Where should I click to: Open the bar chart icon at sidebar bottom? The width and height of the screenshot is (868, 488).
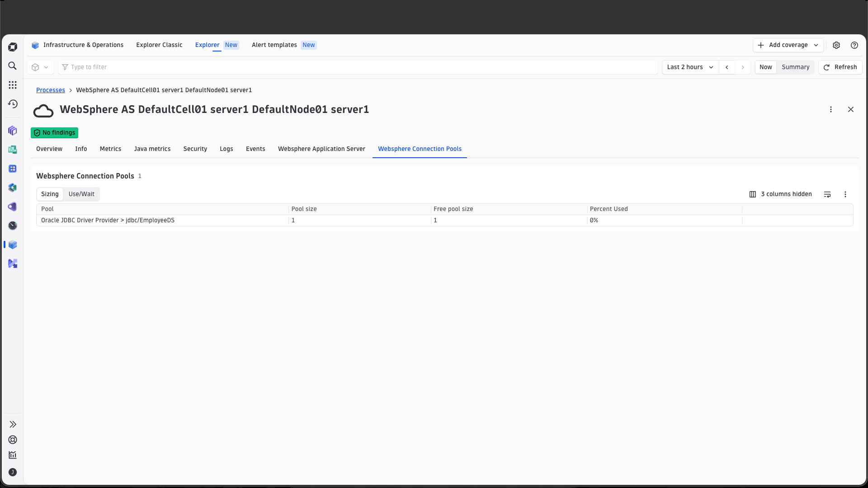click(x=13, y=455)
